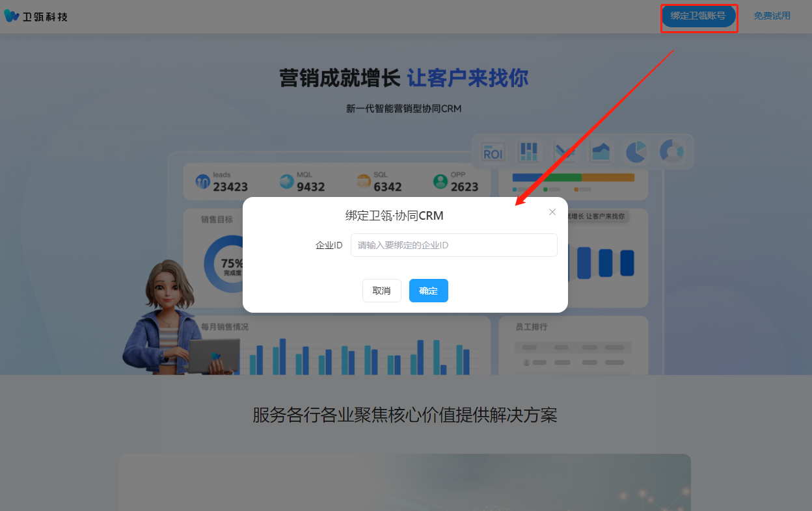
Task: Click the pie chart icon in the preview
Action: pyautogui.click(x=636, y=152)
